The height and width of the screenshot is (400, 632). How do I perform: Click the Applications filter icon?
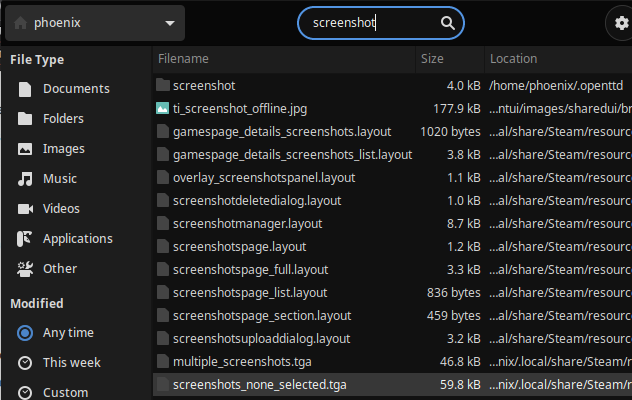coord(25,239)
